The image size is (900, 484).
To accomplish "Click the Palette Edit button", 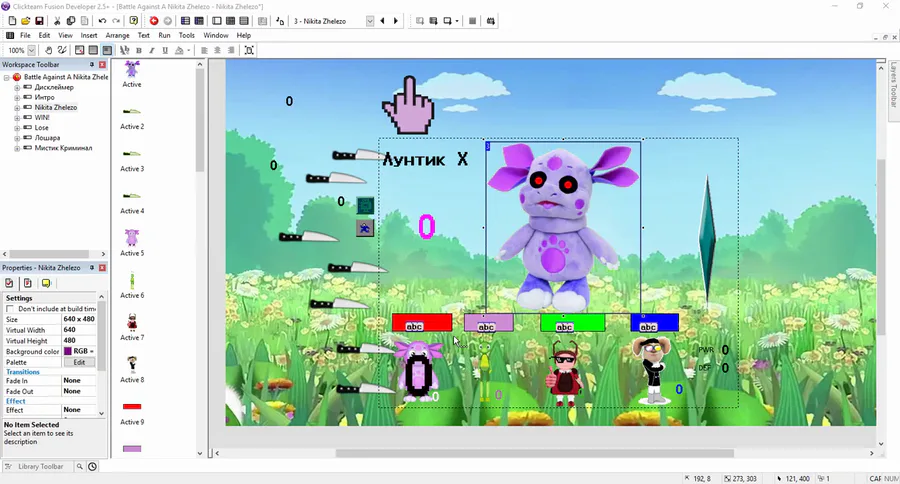I will coord(79,362).
